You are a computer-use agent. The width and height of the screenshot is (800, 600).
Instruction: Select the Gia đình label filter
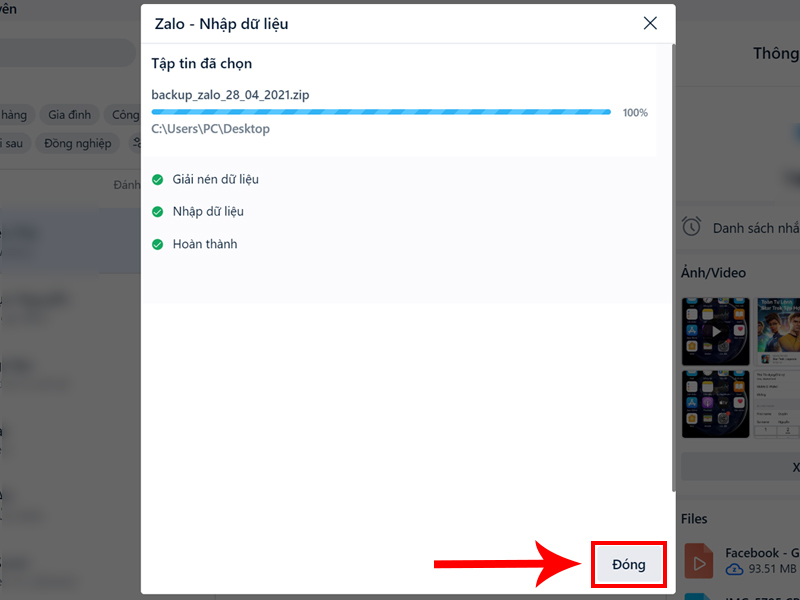69,115
